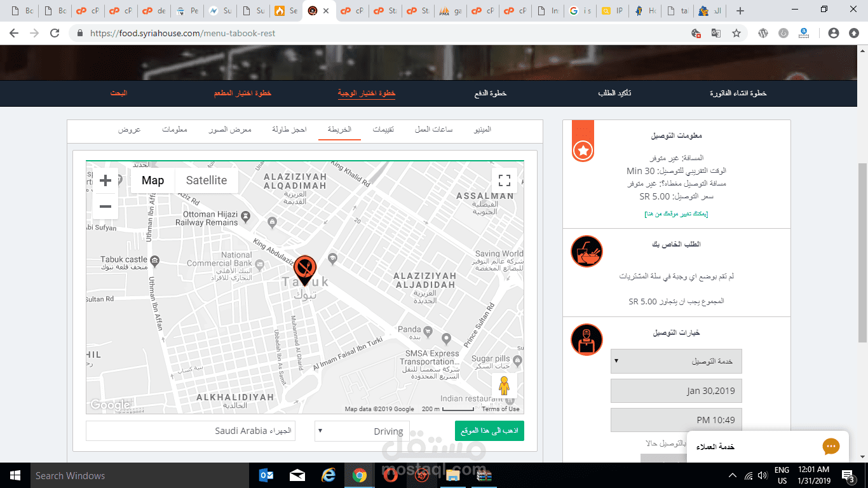Open the Mail app in the taskbar

coord(297,475)
